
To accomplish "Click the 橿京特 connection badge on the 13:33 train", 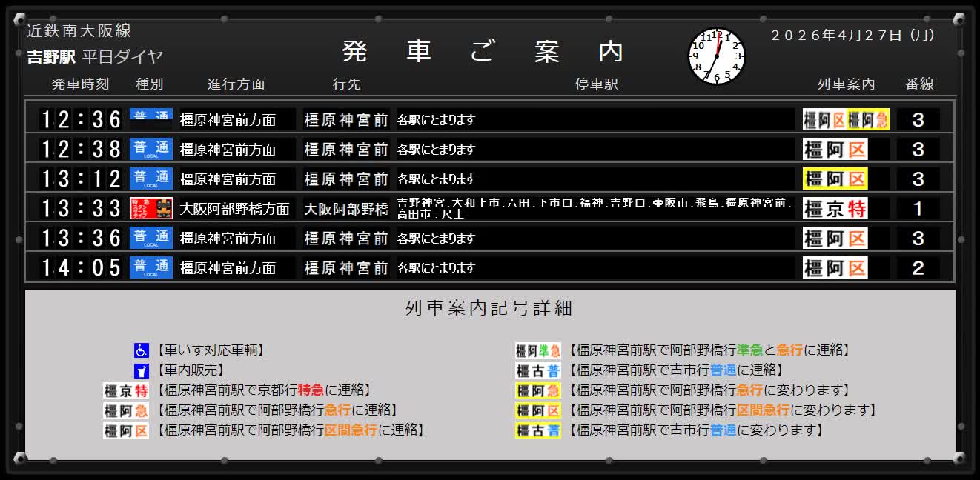I will 835,209.
